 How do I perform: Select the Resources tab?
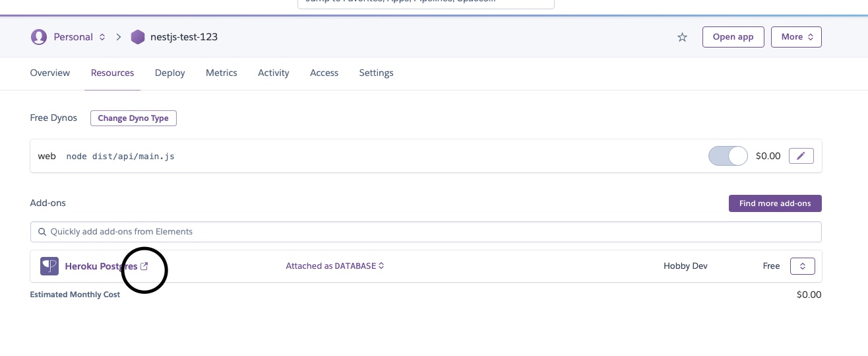point(112,73)
